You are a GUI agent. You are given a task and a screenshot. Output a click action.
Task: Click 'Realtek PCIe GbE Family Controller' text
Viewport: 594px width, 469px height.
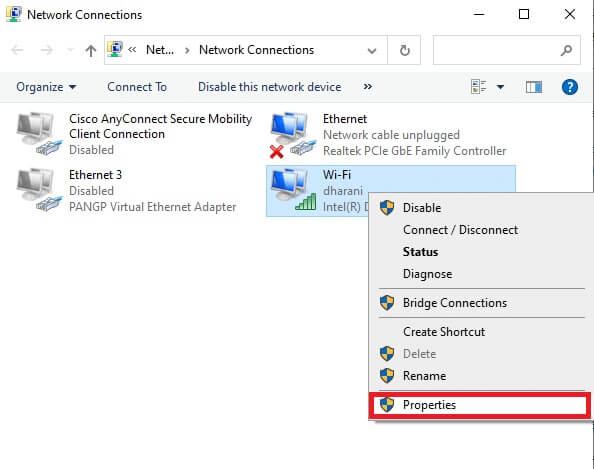[x=414, y=151]
